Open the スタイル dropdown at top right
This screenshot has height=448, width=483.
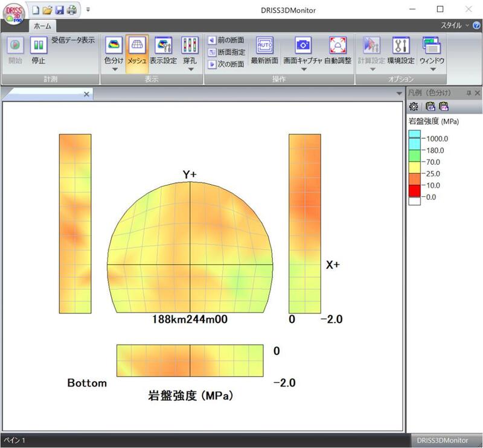[458, 24]
